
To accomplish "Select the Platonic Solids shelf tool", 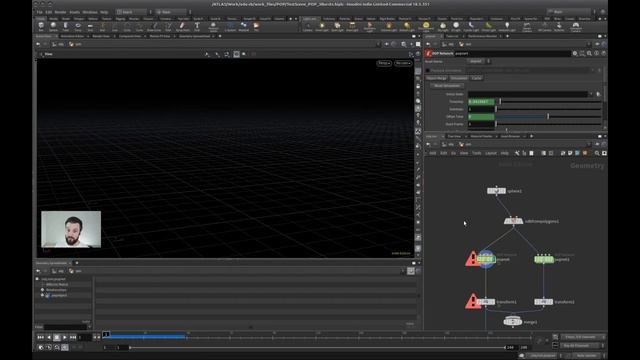I will pos(213,27).
